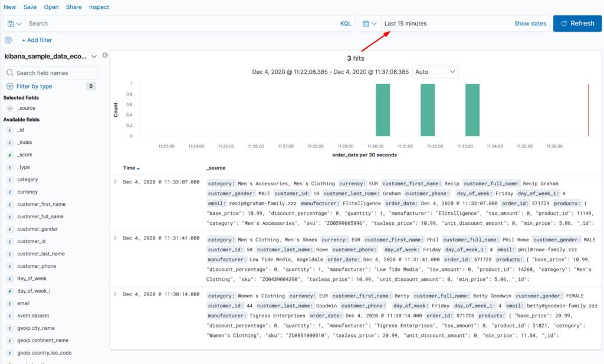The image size is (604, 364).
Task: Click the Search field names input
Action: (x=55, y=73)
